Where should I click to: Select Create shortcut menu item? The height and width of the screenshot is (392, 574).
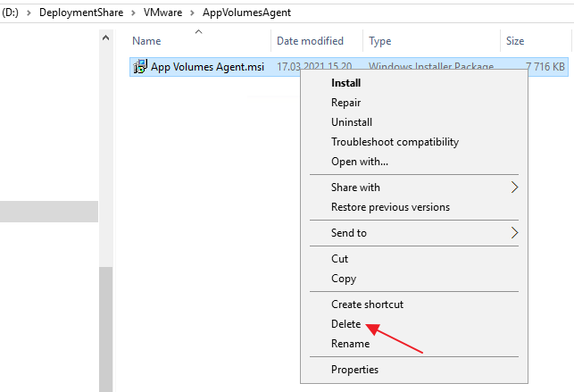pos(367,304)
